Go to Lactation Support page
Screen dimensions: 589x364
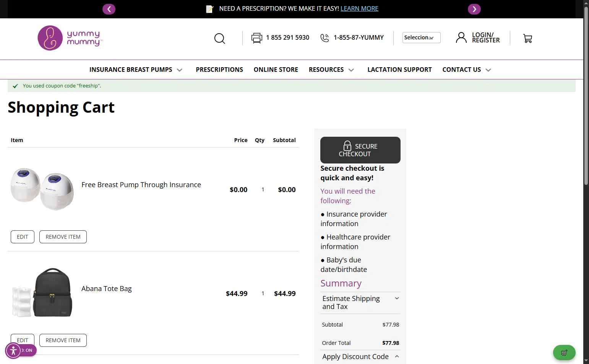point(399,70)
